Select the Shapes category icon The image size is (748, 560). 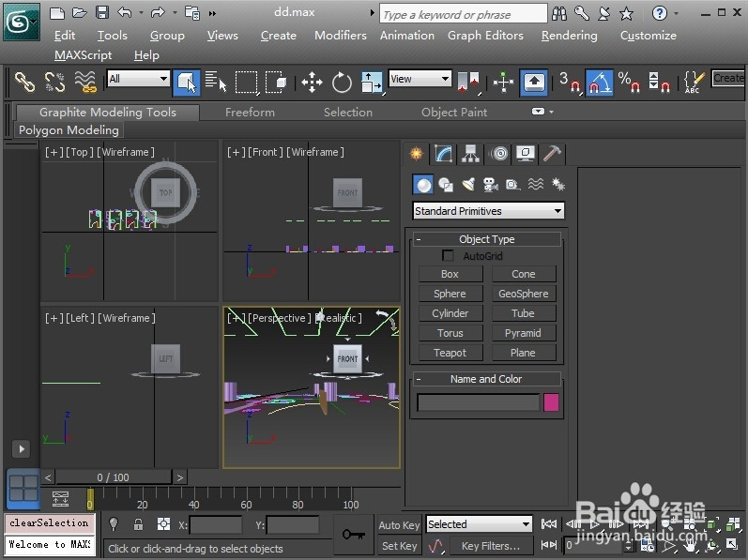coord(446,185)
